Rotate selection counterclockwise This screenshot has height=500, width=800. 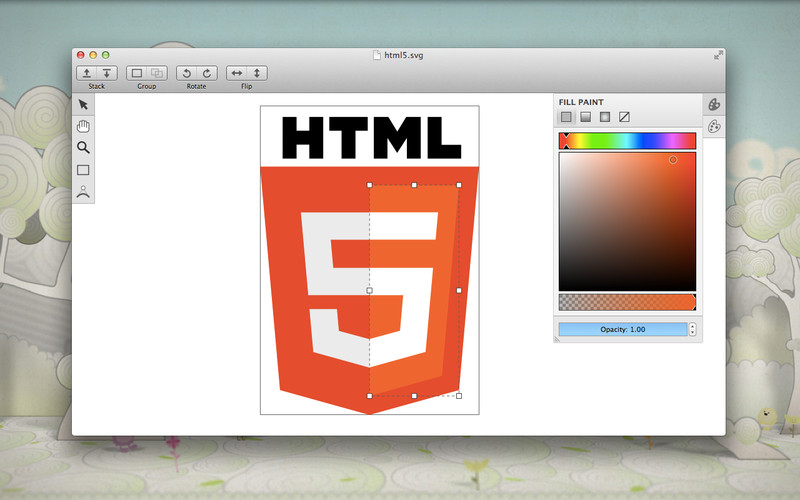point(187,73)
